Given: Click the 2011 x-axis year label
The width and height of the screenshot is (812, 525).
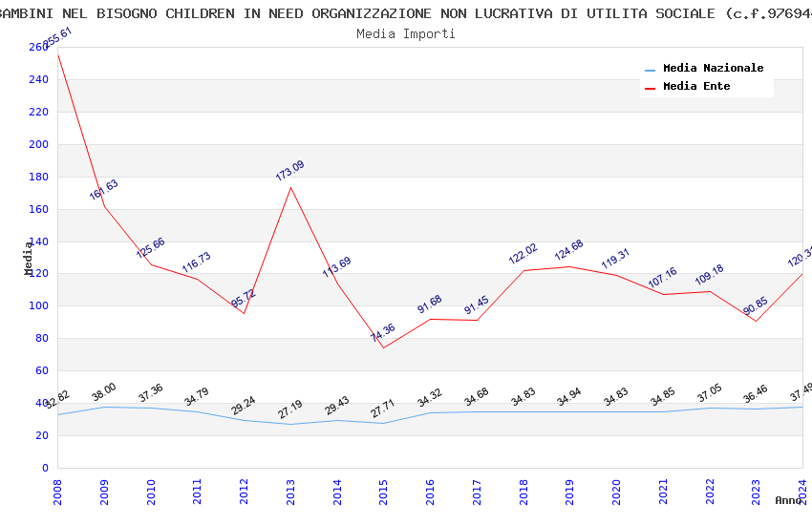Looking at the screenshot, I should pyautogui.click(x=198, y=492).
